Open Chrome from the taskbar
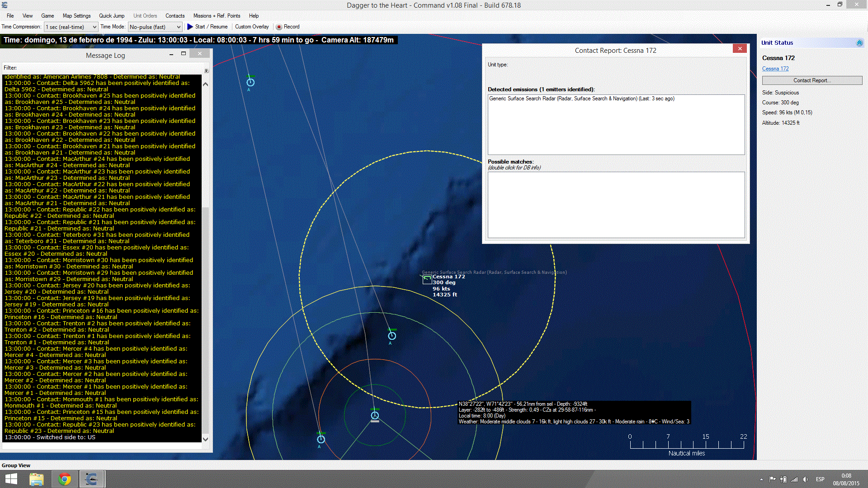The width and height of the screenshot is (868, 488). coord(65,479)
